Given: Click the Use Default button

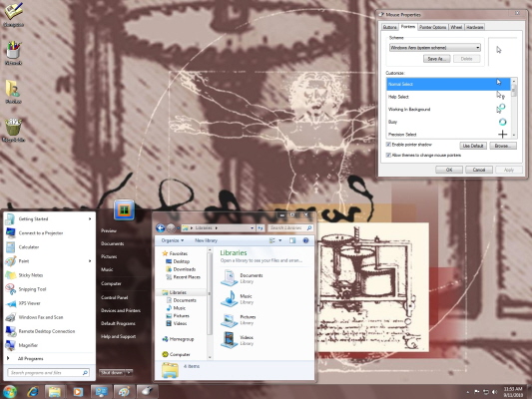Looking at the screenshot, I should click(473, 146).
